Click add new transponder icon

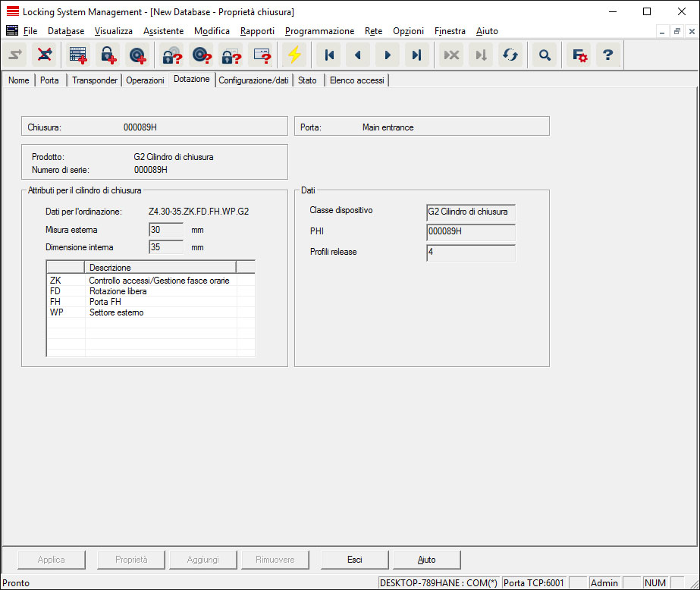pos(137,55)
